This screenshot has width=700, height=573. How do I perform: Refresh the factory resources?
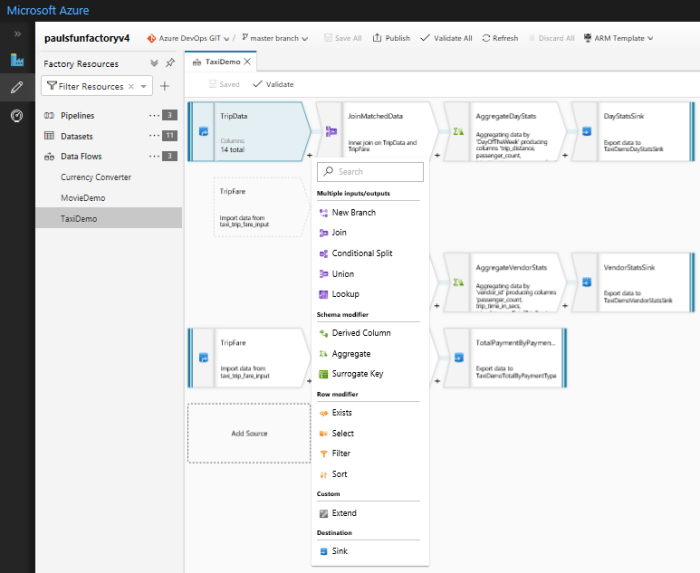point(500,38)
